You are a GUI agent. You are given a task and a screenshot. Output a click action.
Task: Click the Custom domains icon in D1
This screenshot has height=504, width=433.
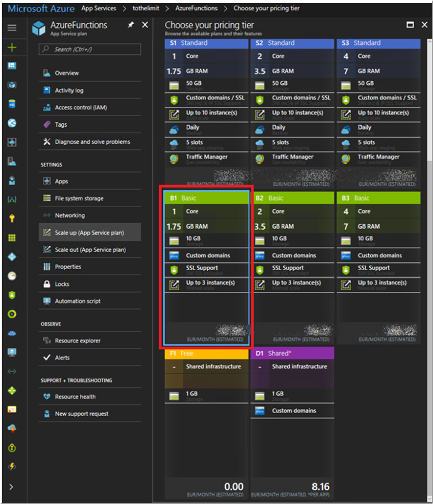click(x=260, y=411)
